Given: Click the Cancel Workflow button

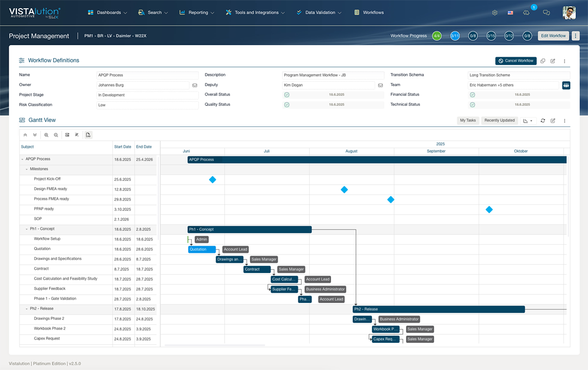Looking at the screenshot, I should coord(516,61).
